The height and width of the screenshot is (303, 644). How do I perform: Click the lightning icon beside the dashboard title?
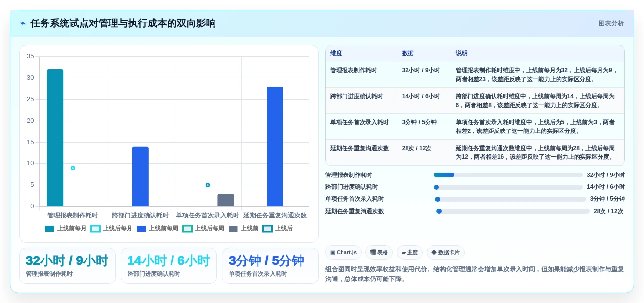(23, 23)
